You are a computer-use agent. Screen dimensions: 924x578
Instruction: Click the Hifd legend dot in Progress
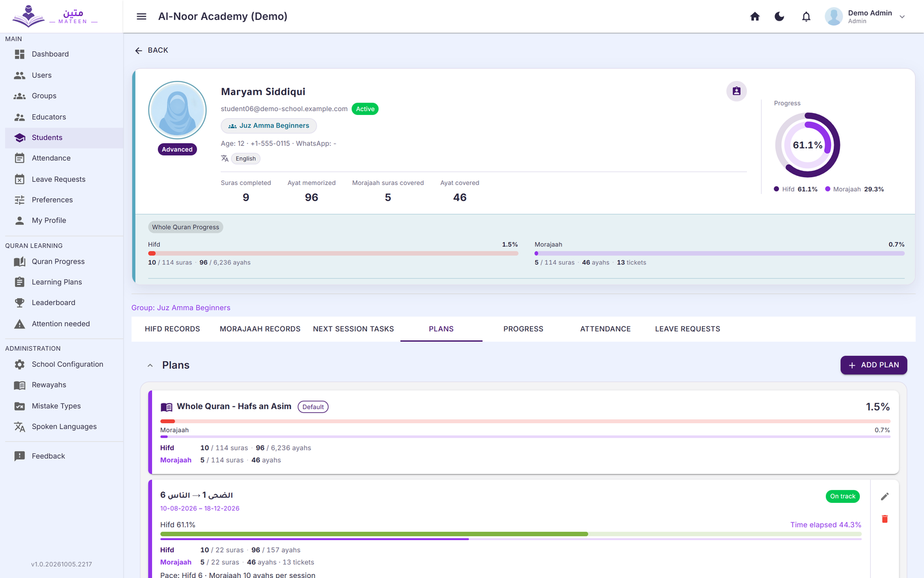(776, 189)
